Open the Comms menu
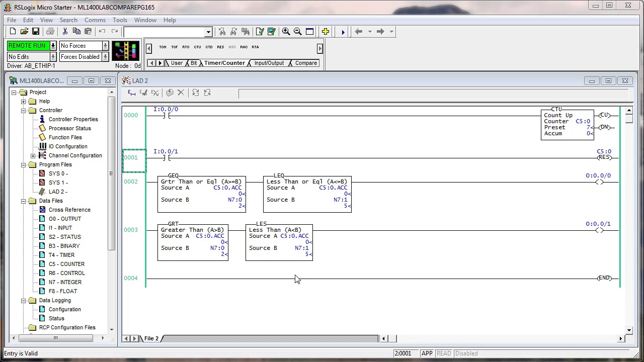This screenshot has height=362, width=644. 95,20
